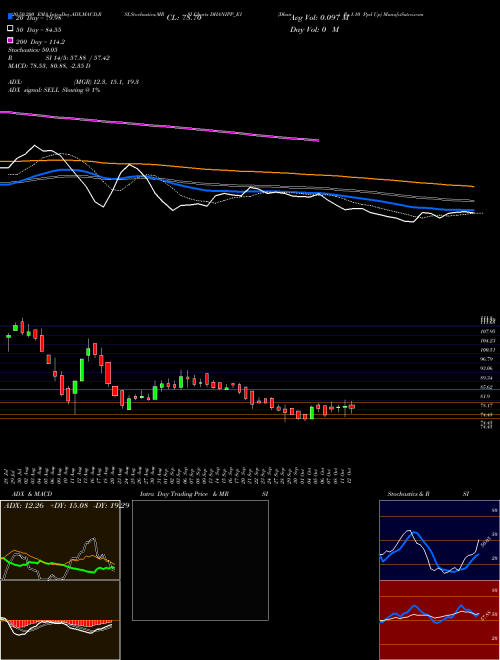
Task: Click the white 50 Day legend swatch
Action: pyautogui.click(x=10, y=29)
